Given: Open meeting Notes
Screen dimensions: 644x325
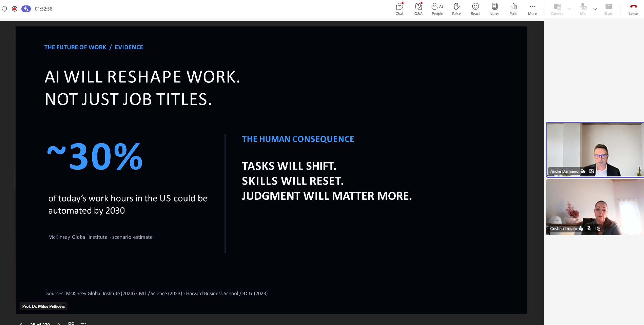Looking at the screenshot, I should pos(494,9).
